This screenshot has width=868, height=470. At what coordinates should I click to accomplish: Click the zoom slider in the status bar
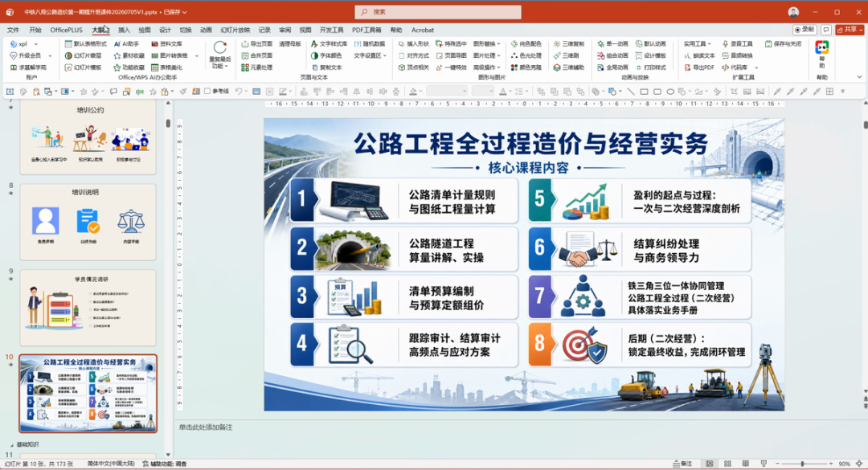pyautogui.click(x=803, y=464)
